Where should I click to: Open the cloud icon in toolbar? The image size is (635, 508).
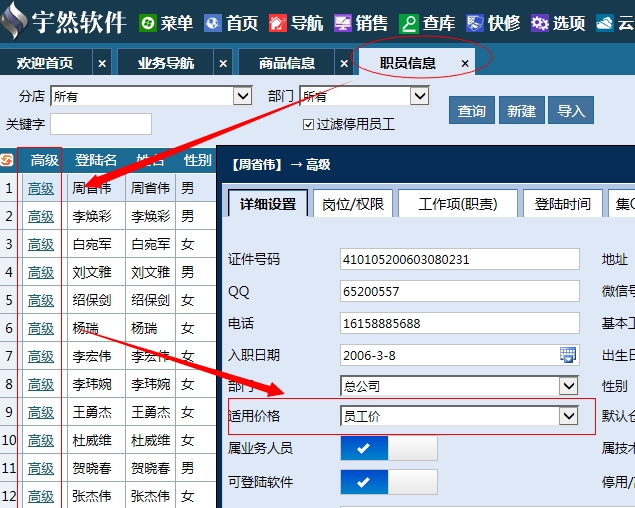605,23
